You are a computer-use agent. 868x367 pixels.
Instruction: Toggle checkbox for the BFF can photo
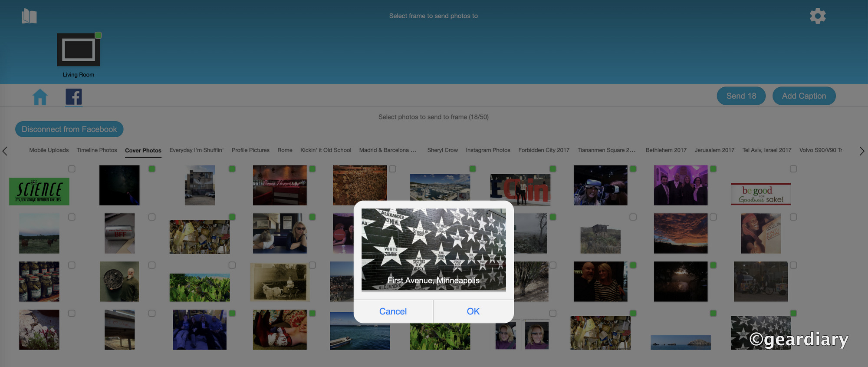(x=152, y=217)
